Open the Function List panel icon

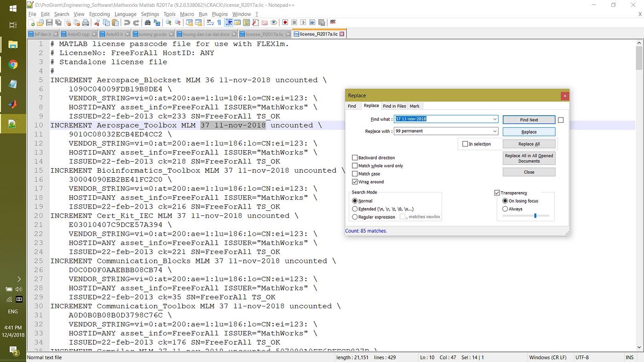[x=255, y=22]
